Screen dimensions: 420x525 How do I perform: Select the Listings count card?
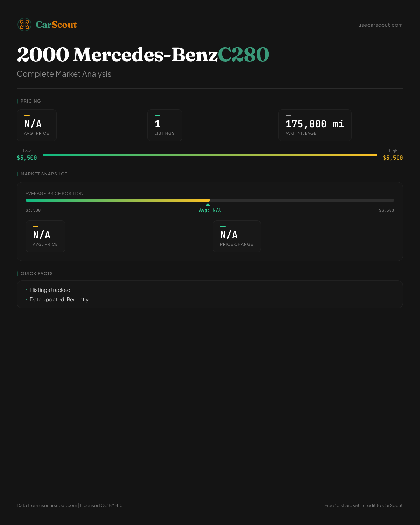click(x=164, y=125)
